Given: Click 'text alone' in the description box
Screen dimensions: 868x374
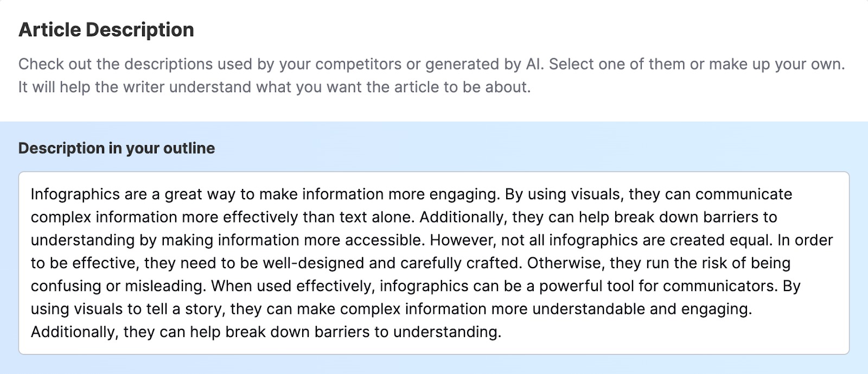Looking at the screenshot, I should pos(377,217).
